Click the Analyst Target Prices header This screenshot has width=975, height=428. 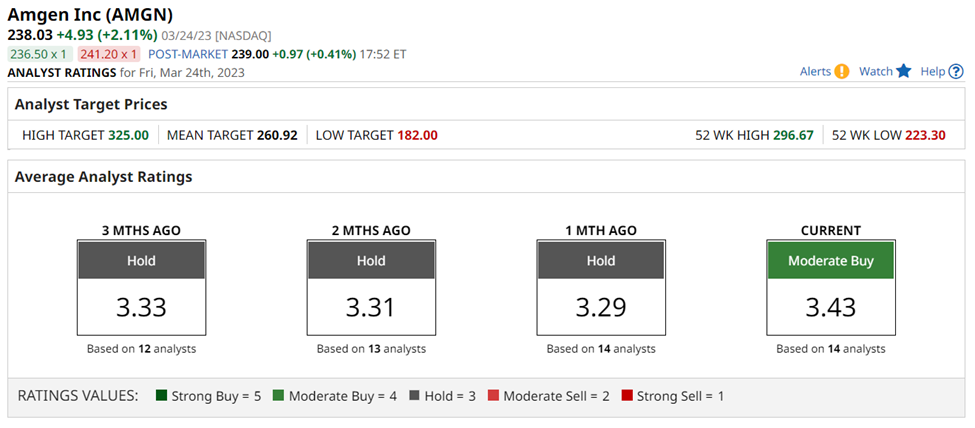tap(91, 105)
